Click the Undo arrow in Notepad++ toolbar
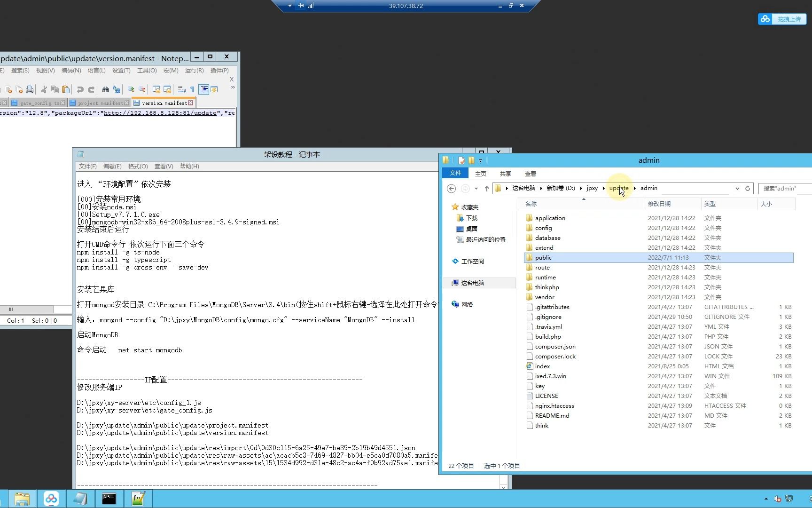Image resolution: width=812 pixels, height=508 pixels. (80, 89)
